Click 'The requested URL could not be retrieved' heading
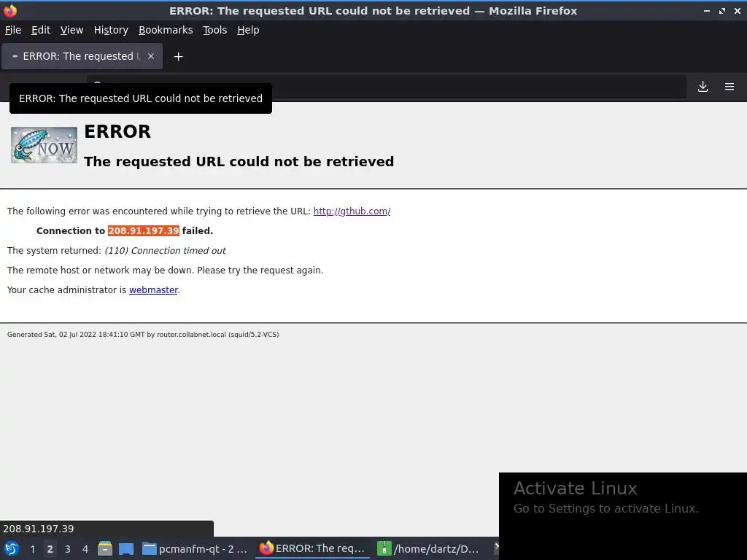This screenshot has height=560, width=747. click(239, 161)
